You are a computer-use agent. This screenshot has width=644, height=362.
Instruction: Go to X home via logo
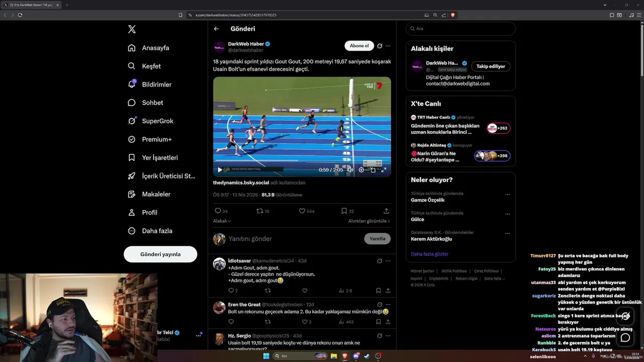(132, 29)
